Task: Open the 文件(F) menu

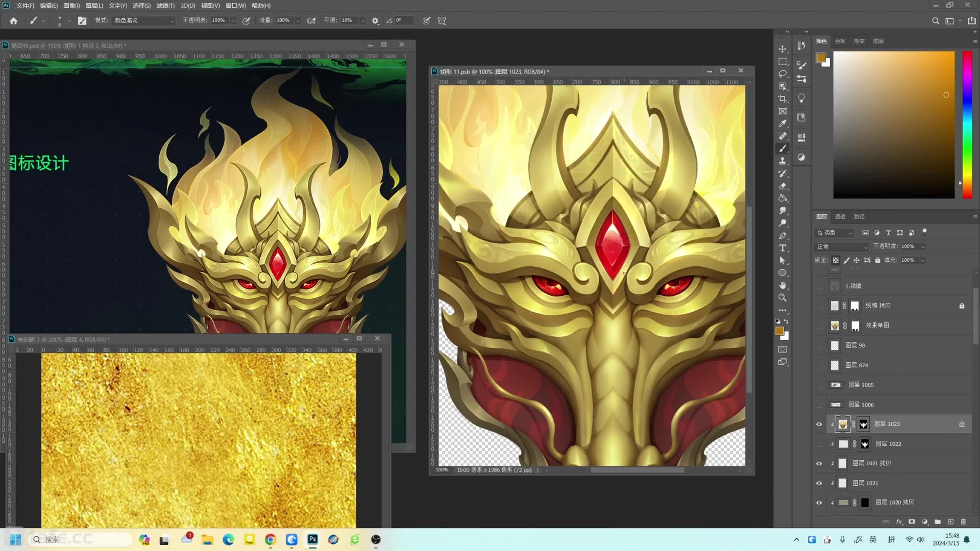Action: click(25, 6)
